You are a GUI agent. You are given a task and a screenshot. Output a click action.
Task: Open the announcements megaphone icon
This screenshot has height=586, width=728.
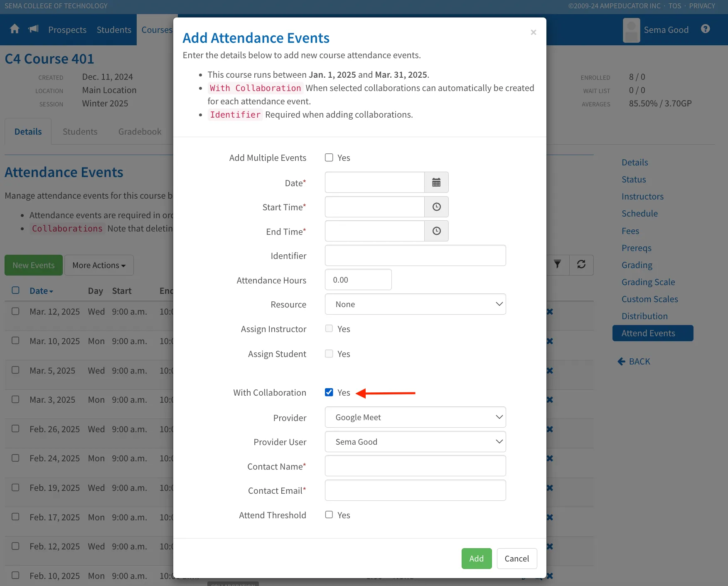[x=33, y=29]
